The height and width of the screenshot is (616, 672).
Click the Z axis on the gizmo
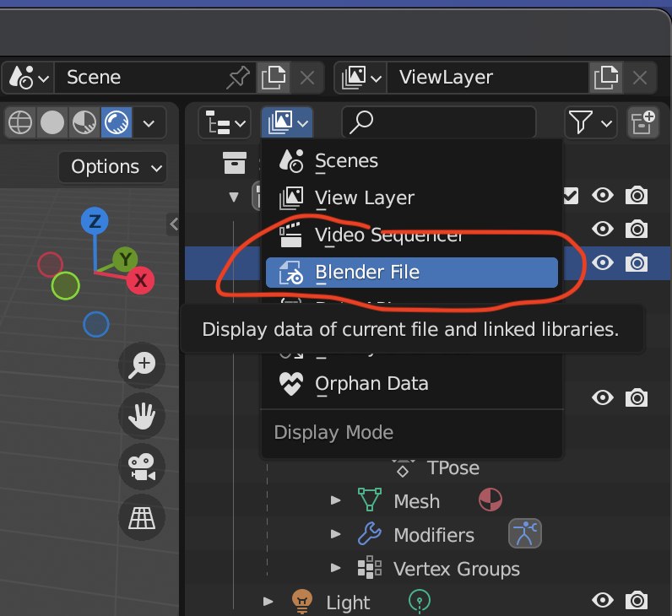[x=95, y=221]
